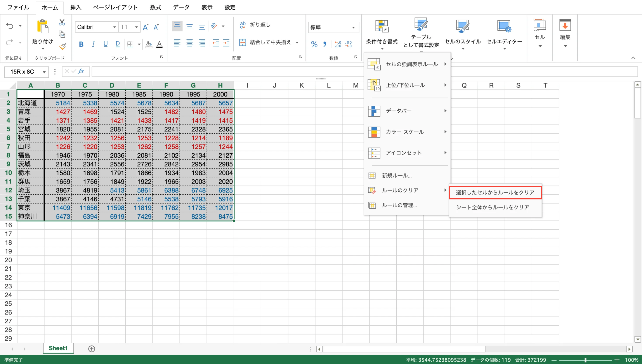This screenshot has width=642, height=364.
Task: Click 新規ルール... in the menu
Action: pyautogui.click(x=396, y=175)
